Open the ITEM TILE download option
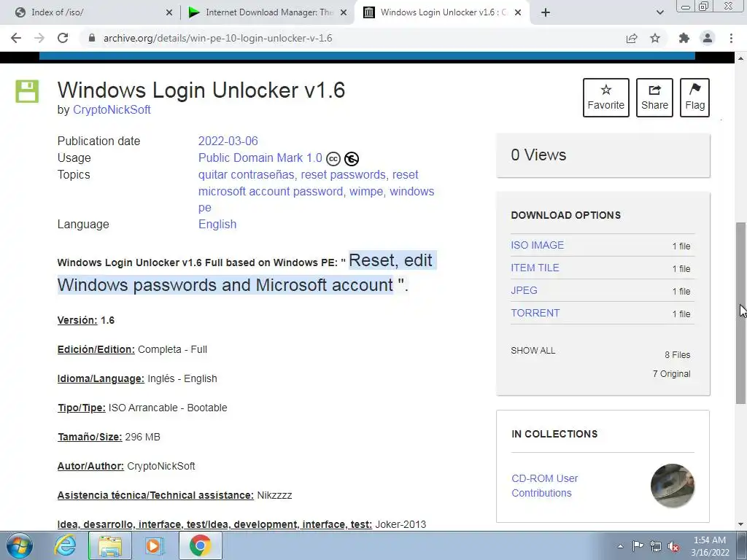Screen dimensions: 747x560 tap(535, 268)
